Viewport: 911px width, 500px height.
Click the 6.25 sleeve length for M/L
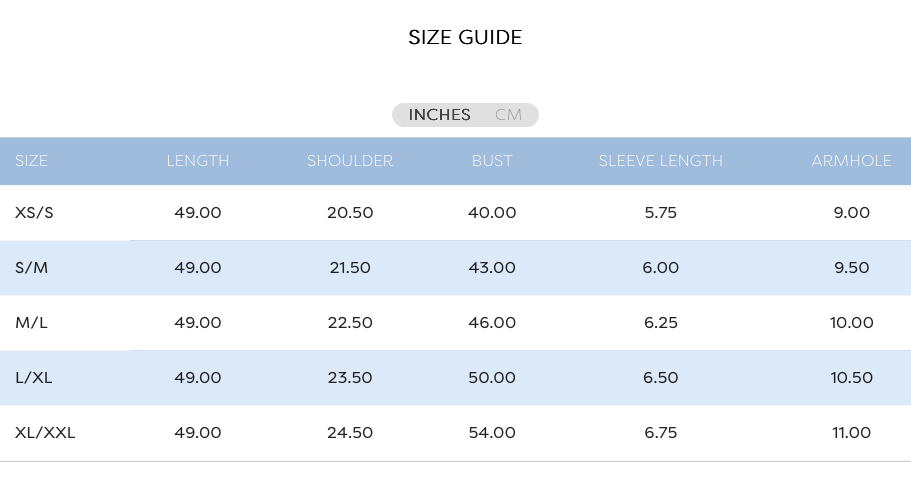tap(661, 322)
